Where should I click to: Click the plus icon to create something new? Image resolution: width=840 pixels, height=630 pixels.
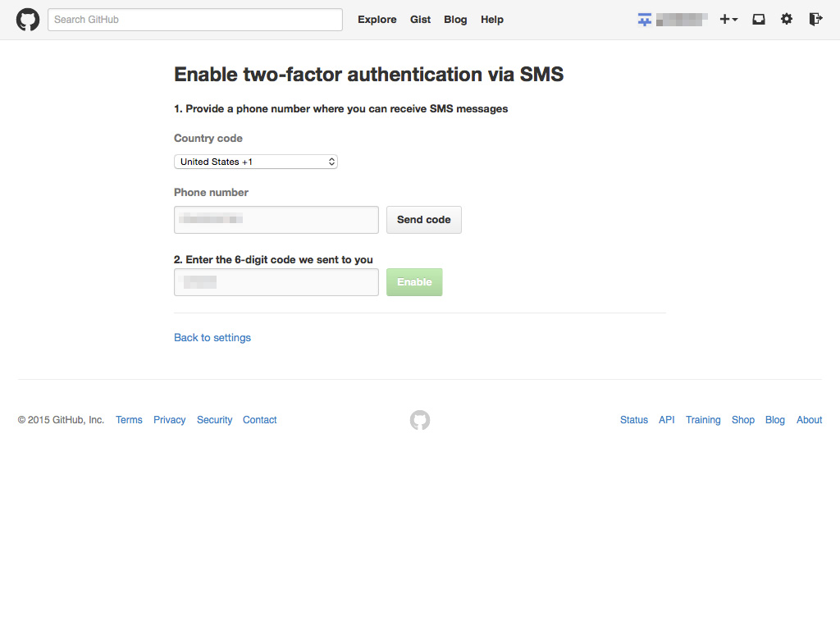point(725,19)
